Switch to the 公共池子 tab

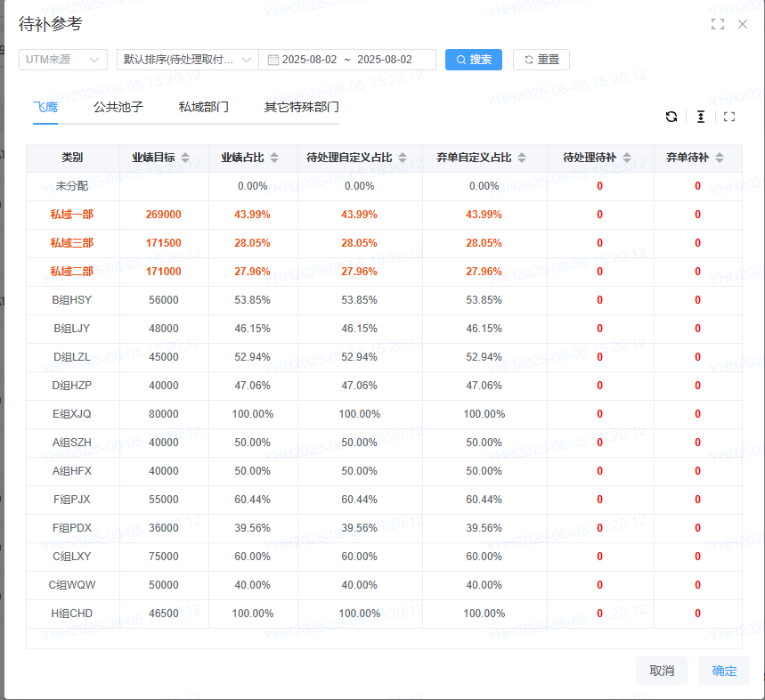click(118, 107)
